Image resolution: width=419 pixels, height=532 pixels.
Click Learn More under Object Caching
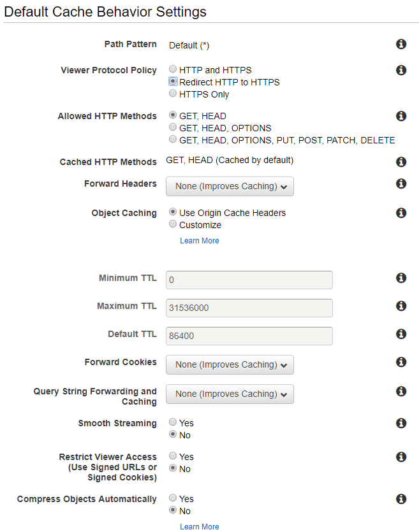(x=200, y=241)
